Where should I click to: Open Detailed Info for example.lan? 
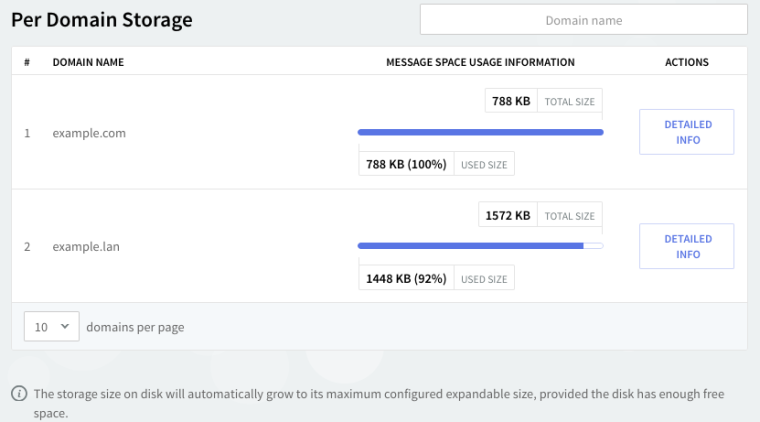[x=687, y=246]
